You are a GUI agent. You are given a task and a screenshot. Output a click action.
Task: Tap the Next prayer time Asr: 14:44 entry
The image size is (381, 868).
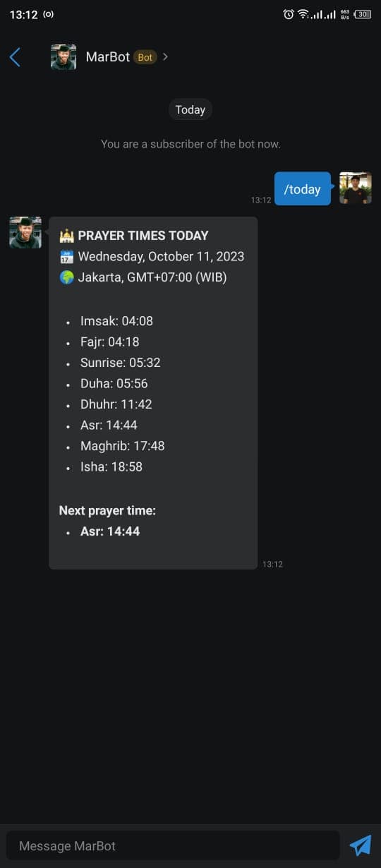pos(110,531)
